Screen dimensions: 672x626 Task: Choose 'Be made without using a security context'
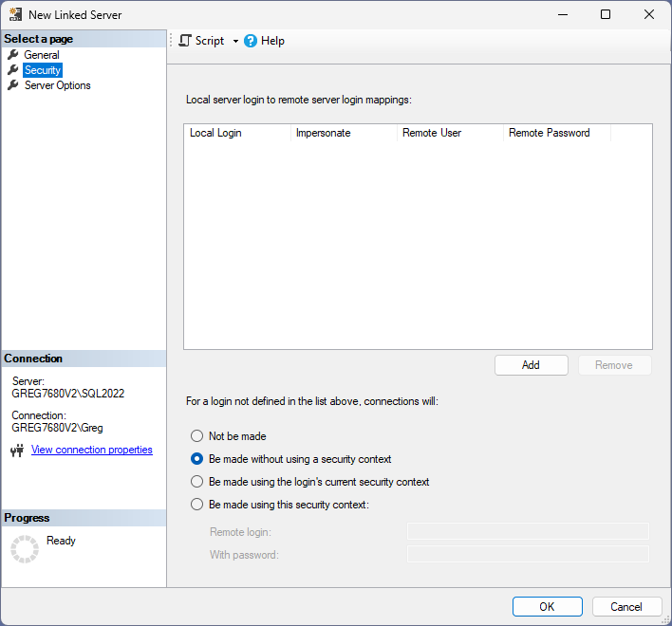tap(197, 459)
